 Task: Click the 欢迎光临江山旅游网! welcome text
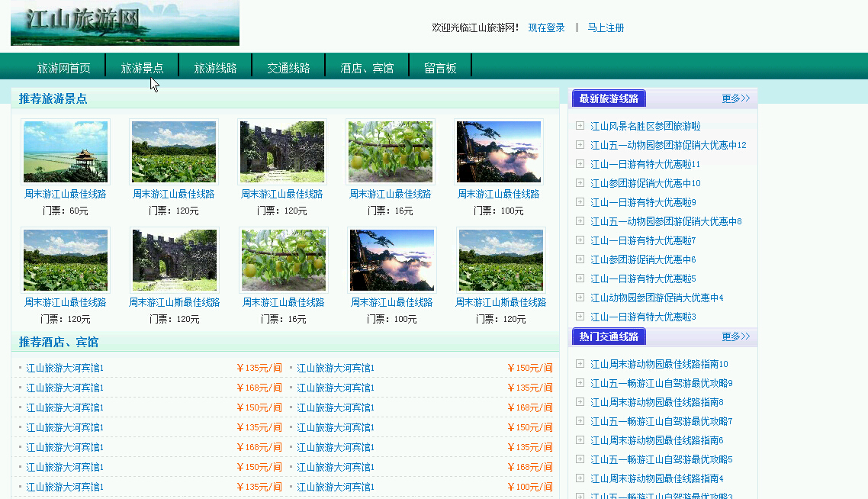475,27
